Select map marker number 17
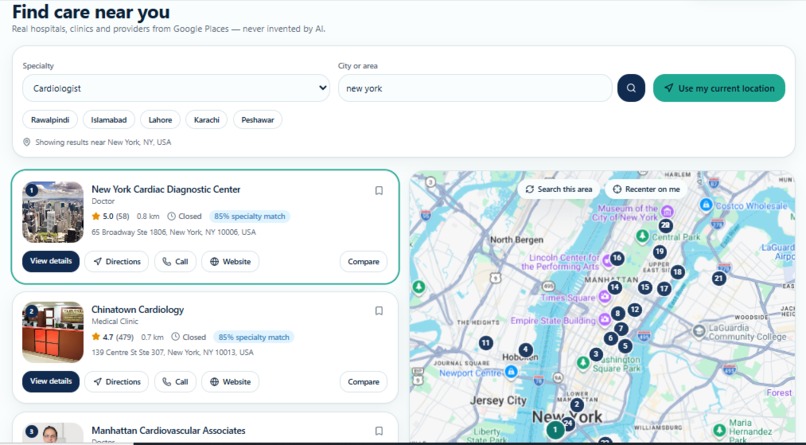 click(x=664, y=289)
